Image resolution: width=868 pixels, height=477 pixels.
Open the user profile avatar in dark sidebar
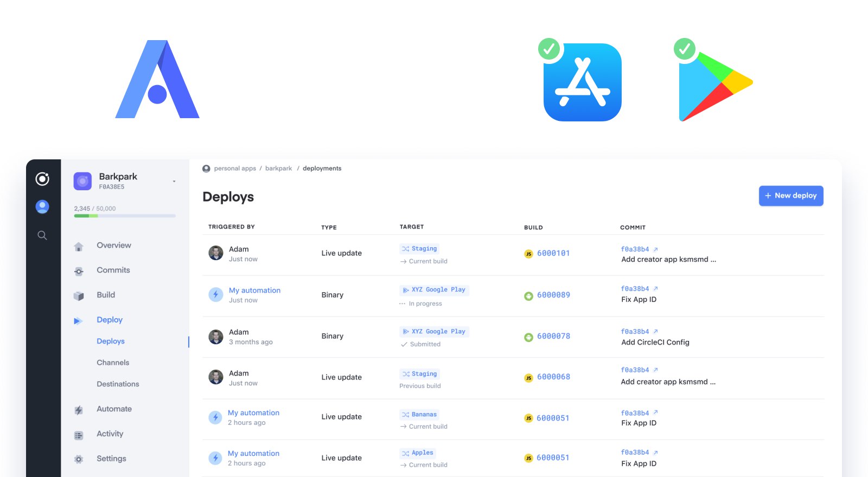click(42, 207)
